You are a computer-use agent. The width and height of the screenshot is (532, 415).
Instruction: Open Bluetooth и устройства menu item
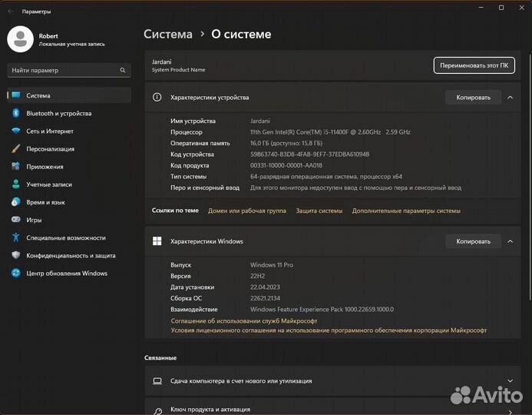click(x=69, y=113)
